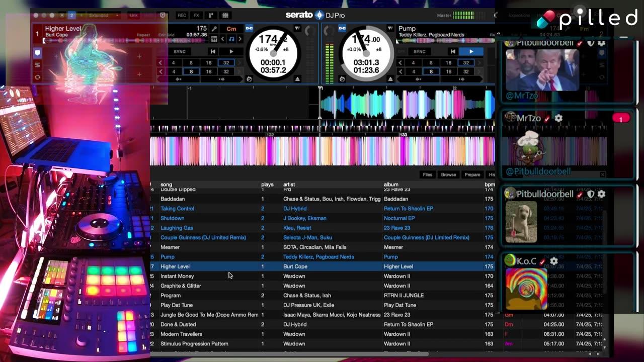644x362 pixels.
Task: Select the highlighted 32 in the right deck's top row
Action: [x=466, y=63]
